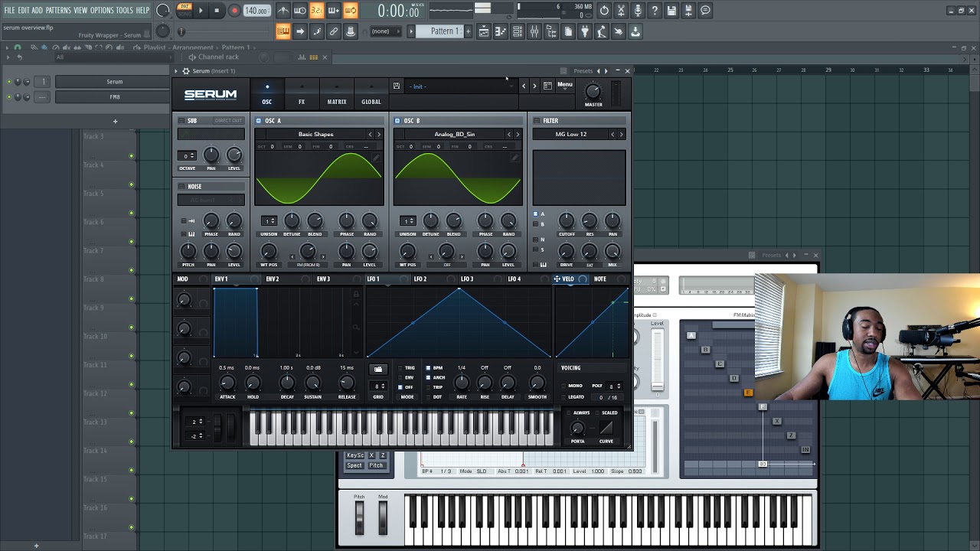
Task: Select next OSC A wavetable arrow
Action: (379, 134)
